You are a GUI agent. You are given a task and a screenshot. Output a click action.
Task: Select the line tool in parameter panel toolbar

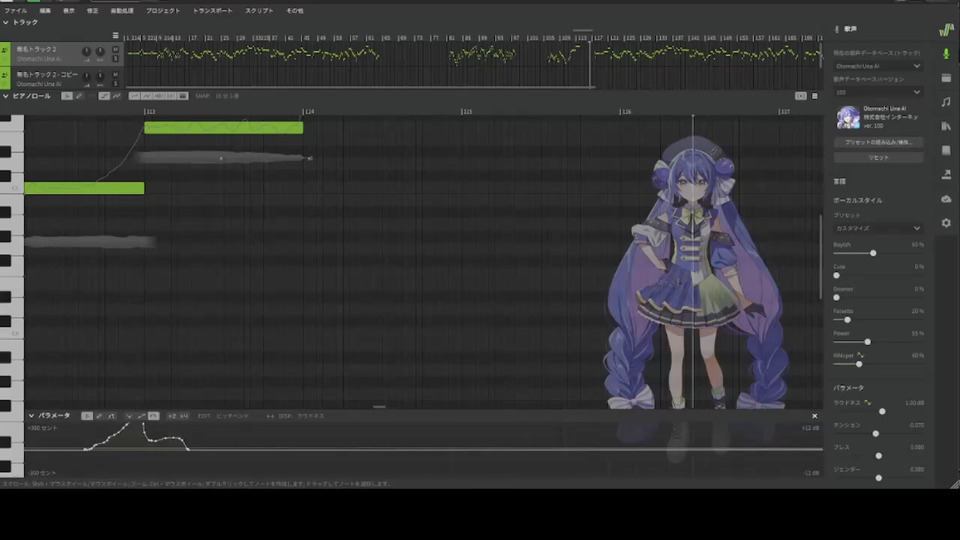pyautogui.click(x=111, y=416)
